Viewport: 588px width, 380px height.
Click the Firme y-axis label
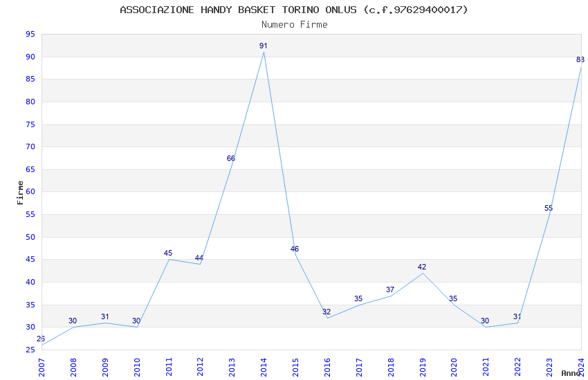click(20, 193)
